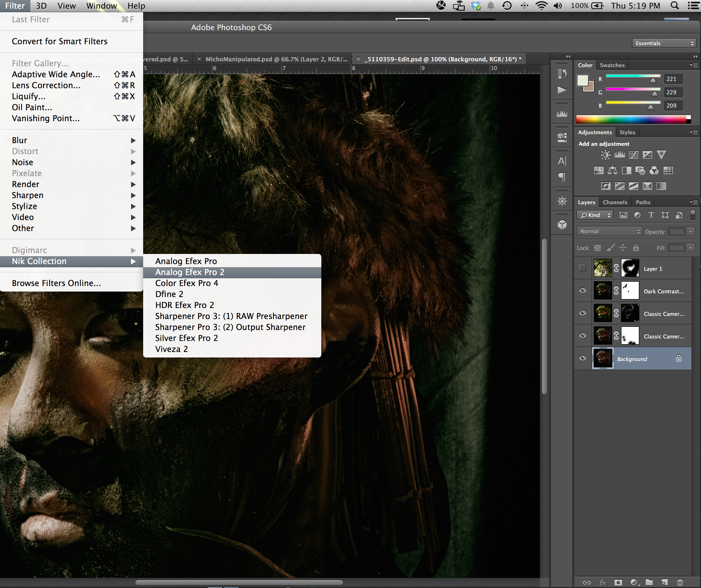Open Lens Correction filter
The height and width of the screenshot is (588, 701).
pos(71,85)
